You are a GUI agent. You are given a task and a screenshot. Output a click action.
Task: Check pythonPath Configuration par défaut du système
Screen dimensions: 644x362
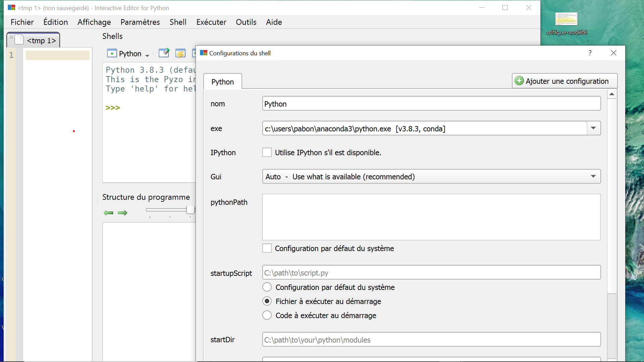(267, 248)
